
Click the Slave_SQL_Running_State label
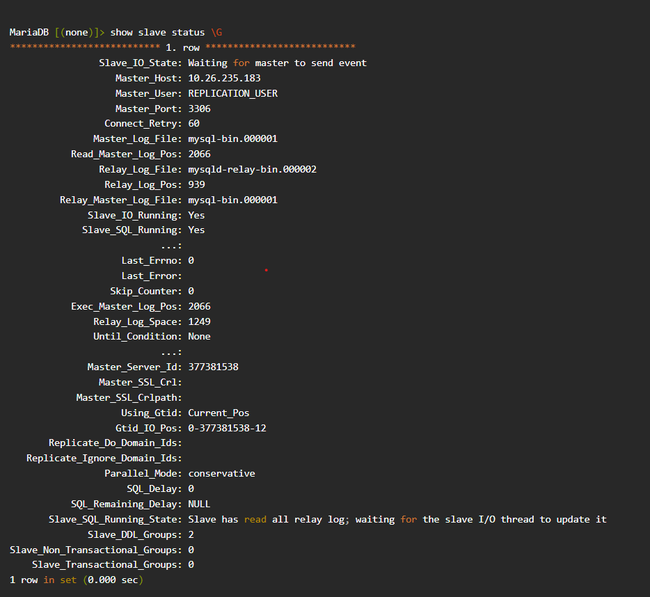[x=115, y=519]
